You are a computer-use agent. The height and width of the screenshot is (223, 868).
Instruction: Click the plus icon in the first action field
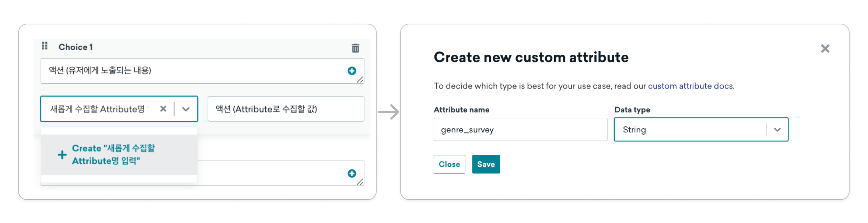point(352,71)
